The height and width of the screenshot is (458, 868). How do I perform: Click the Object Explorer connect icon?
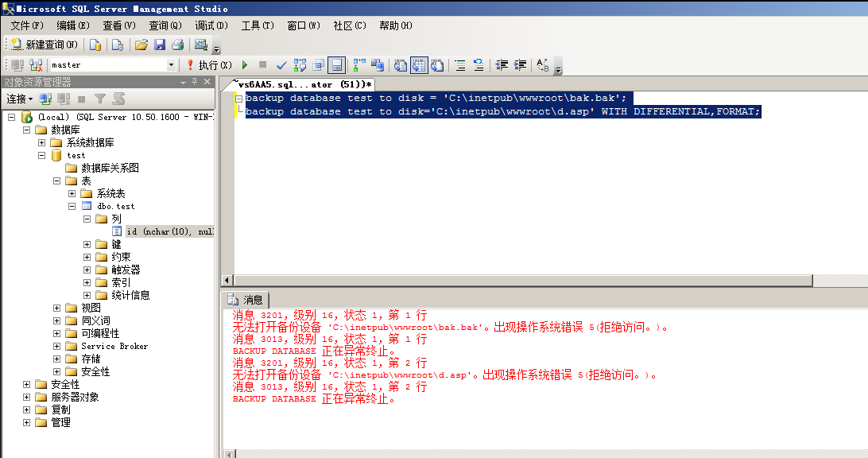pos(45,99)
